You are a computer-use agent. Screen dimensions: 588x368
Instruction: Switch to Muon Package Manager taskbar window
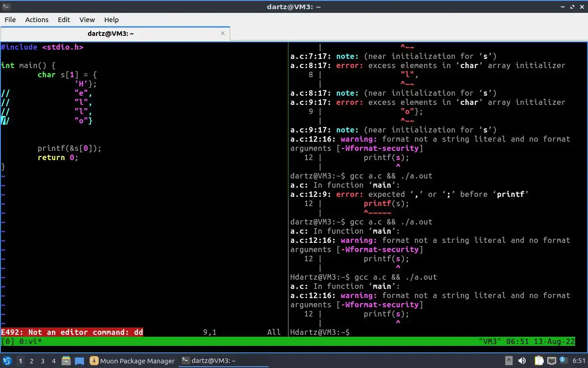132,361
